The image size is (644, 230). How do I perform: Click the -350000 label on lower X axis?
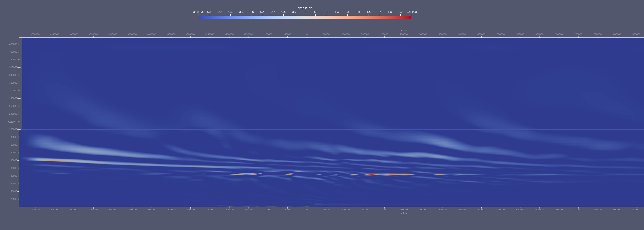click(x=171, y=210)
